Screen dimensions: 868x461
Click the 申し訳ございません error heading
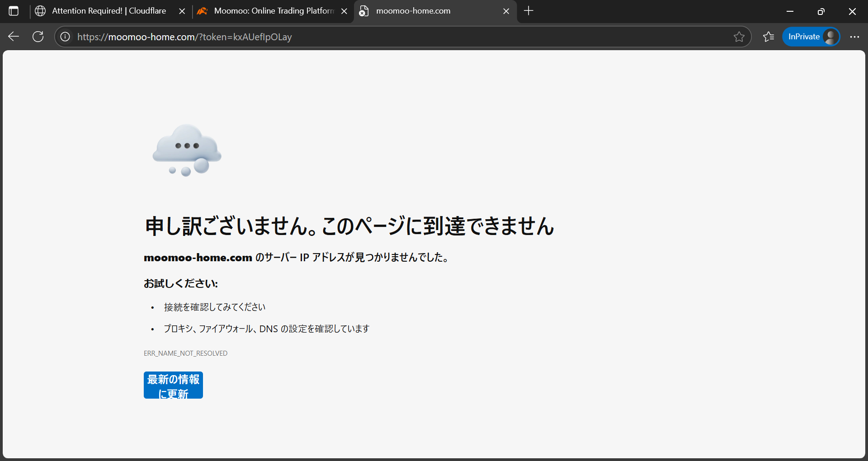click(349, 226)
